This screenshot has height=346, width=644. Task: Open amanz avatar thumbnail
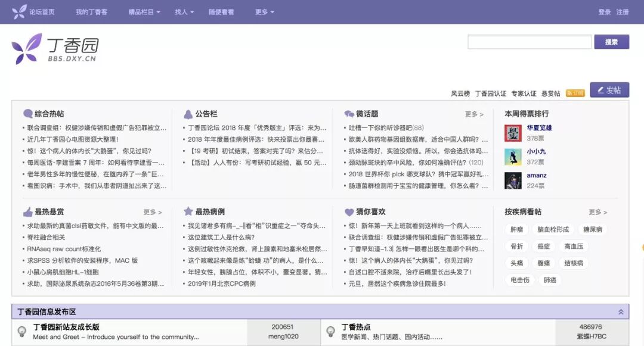tap(513, 181)
